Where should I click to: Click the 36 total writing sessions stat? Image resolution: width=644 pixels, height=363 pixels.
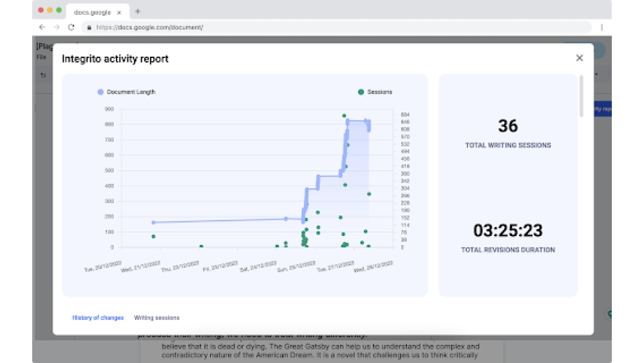click(x=507, y=126)
